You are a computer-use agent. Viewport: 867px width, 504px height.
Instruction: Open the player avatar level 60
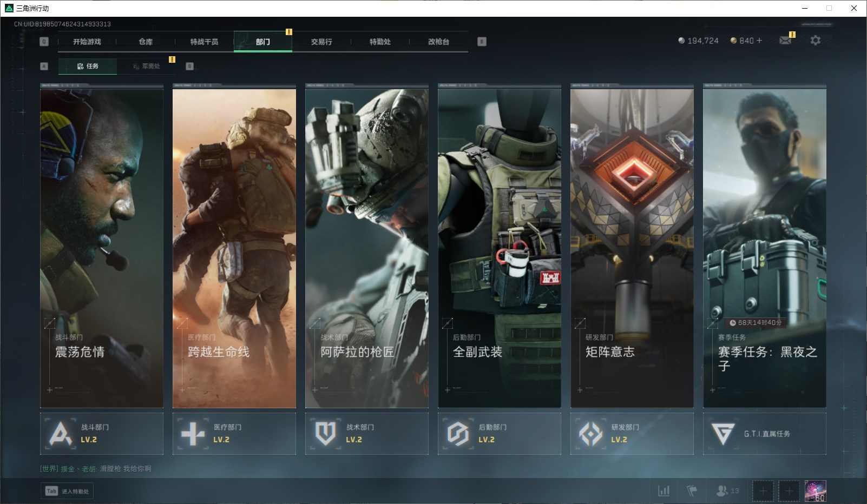(816, 491)
